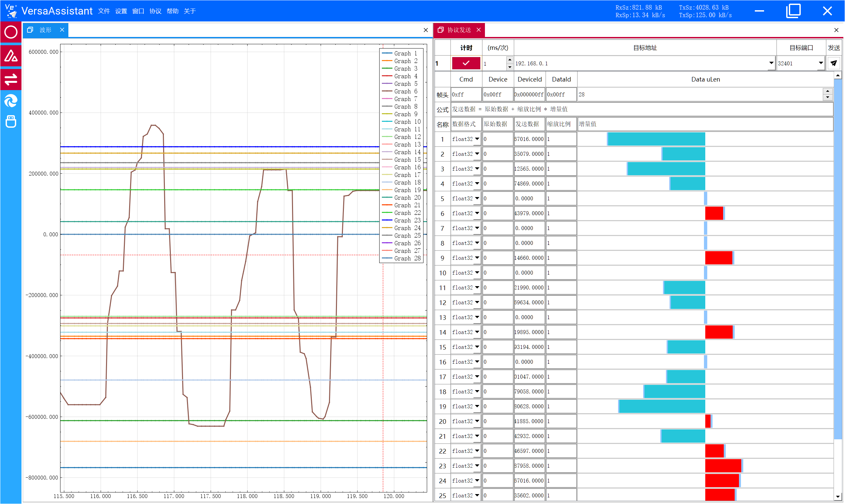Open data format dropdown for row 5
Screen dimensions: 845x504
(477, 199)
